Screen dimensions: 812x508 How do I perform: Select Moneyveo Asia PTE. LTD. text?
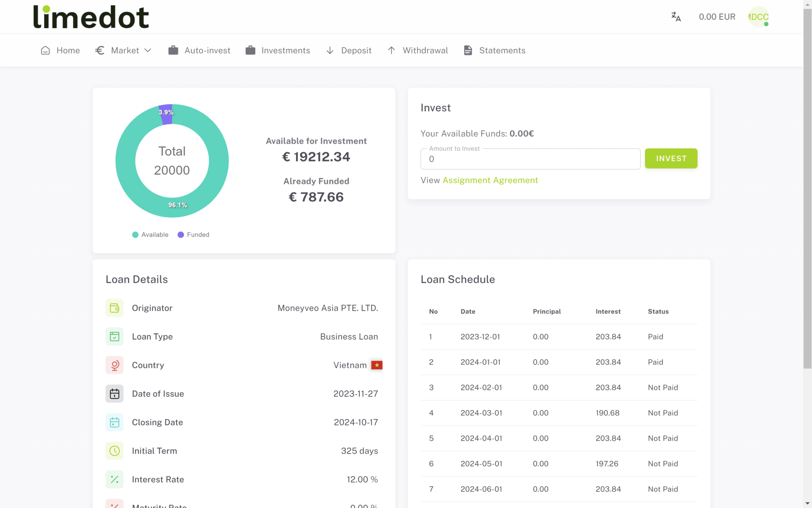coord(327,308)
